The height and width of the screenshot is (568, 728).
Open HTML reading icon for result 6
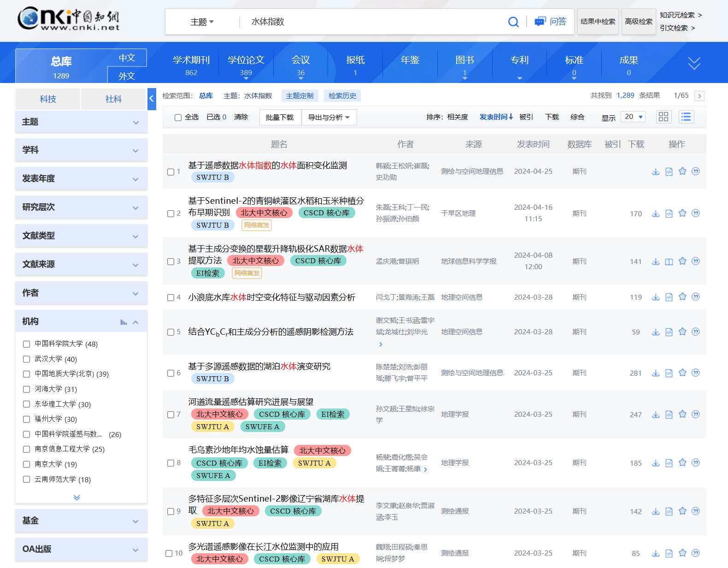pos(669,373)
